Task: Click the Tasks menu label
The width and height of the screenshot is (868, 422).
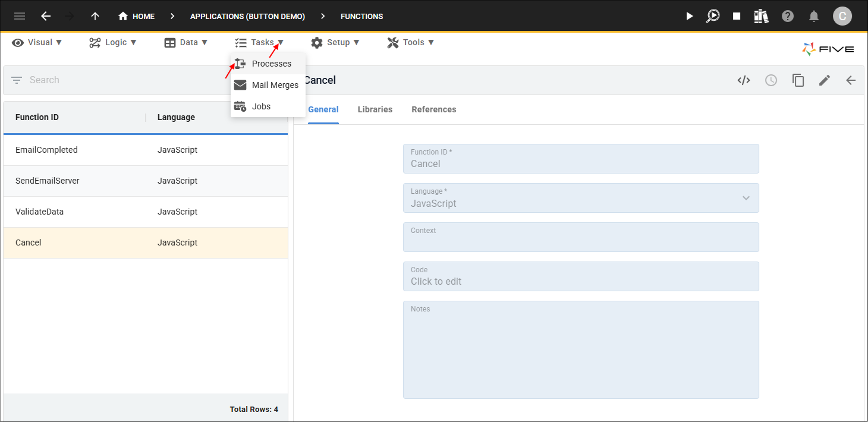Action: click(x=262, y=42)
